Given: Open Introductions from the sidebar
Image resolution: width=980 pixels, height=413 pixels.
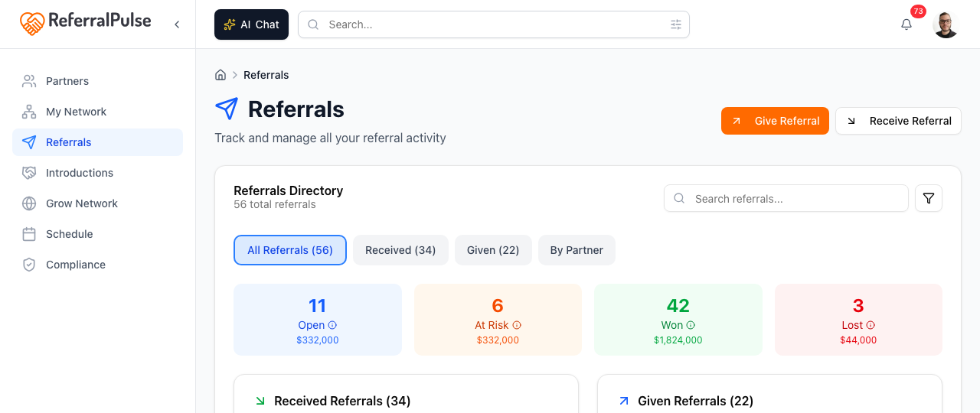Looking at the screenshot, I should tap(97, 173).
